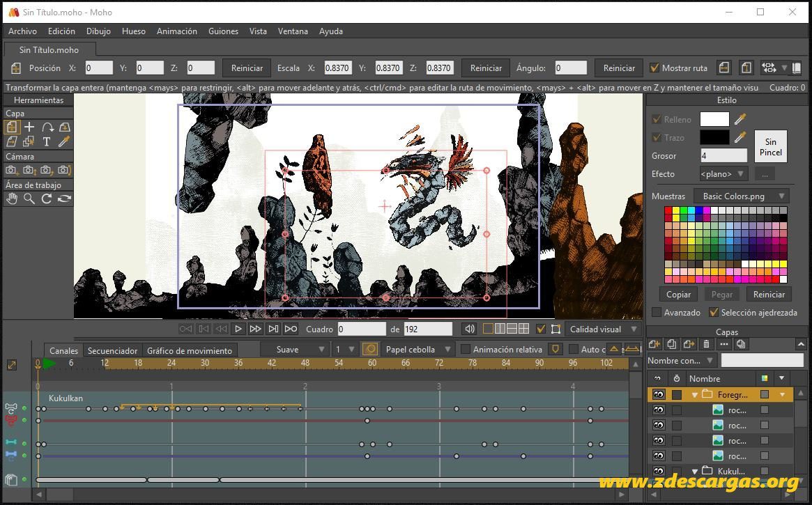This screenshot has width=812, height=505.
Task: Select the vertical split view layout icon
Action: pyautogui.click(x=500, y=329)
